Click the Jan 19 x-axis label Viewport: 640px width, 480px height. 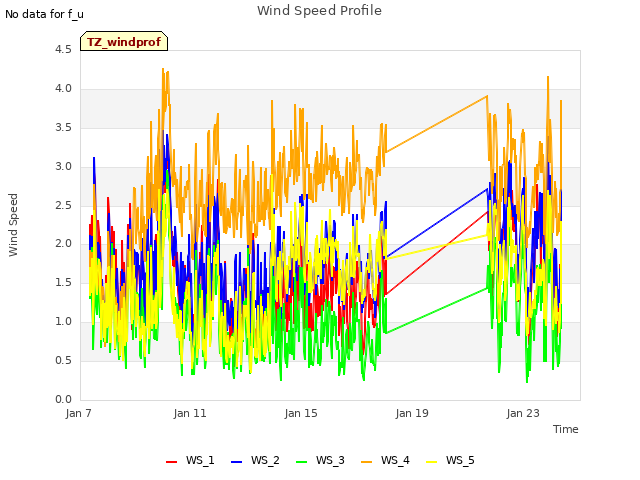[x=412, y=413]
